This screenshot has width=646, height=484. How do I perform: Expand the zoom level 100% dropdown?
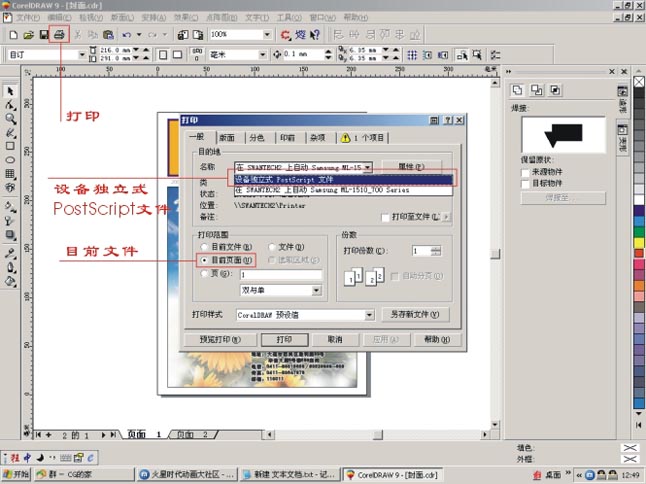click(267, 34)
